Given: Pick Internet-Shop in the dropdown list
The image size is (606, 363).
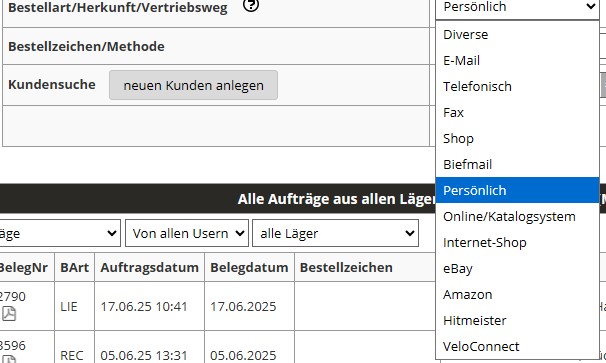Looking at the screenshot, I should pyautogui.click(x=517, y=242).
